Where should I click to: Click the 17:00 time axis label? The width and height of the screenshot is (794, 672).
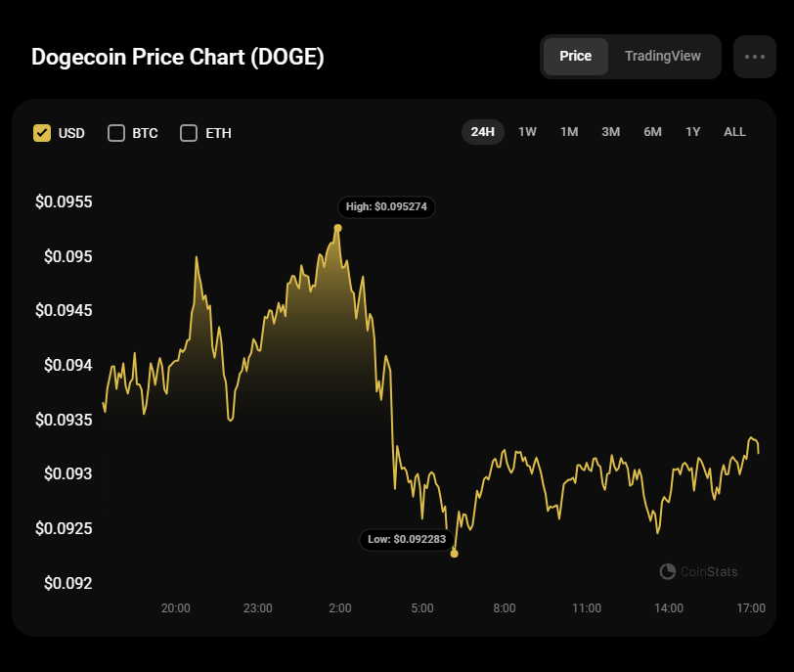751,608
